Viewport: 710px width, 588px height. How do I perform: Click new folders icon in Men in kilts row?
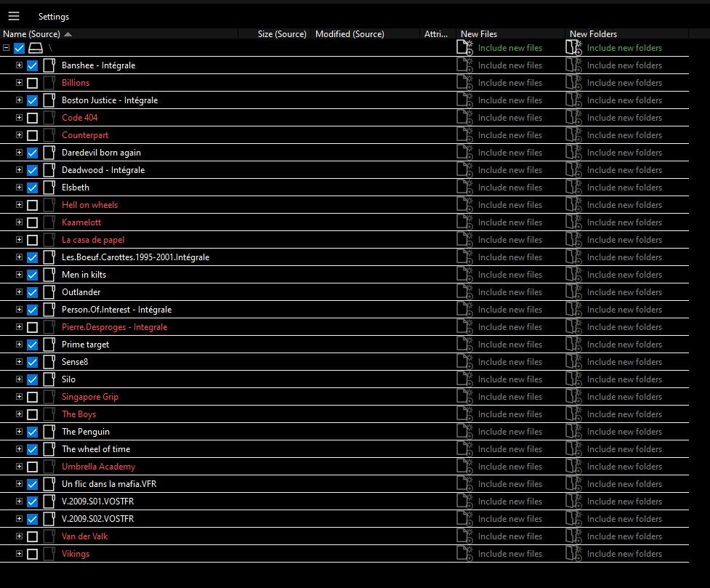point(573,275)
